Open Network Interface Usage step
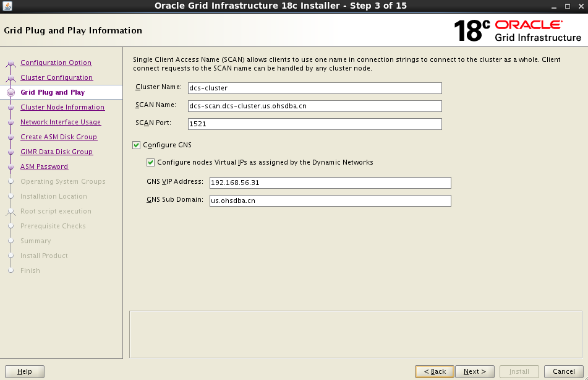This screenshot has width=588, height=380. click(61, 122)
